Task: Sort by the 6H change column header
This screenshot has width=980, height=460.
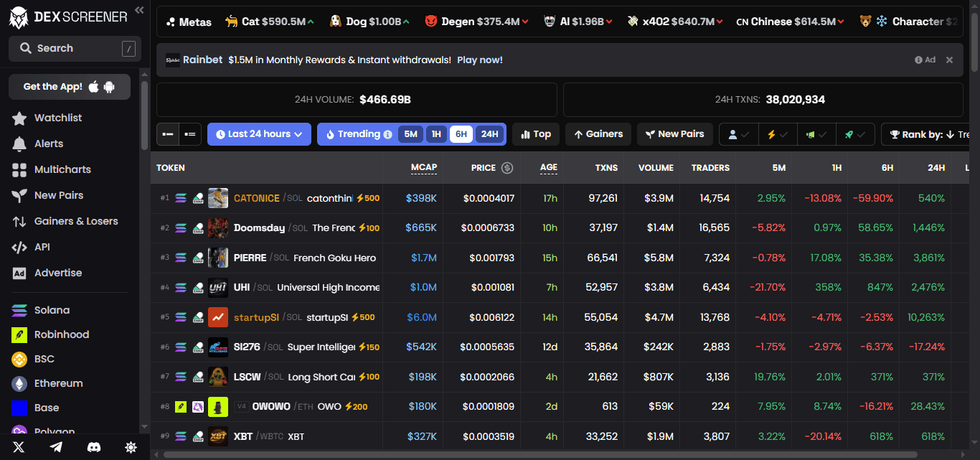Action: pyautogui.click(x=887, y=168)
